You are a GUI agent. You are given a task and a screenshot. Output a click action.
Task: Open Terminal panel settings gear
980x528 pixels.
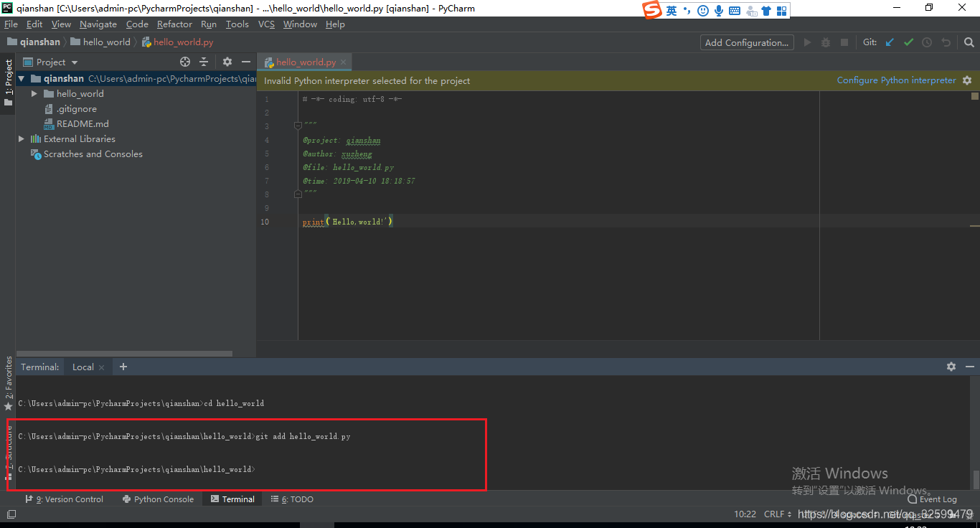[951, 367]
